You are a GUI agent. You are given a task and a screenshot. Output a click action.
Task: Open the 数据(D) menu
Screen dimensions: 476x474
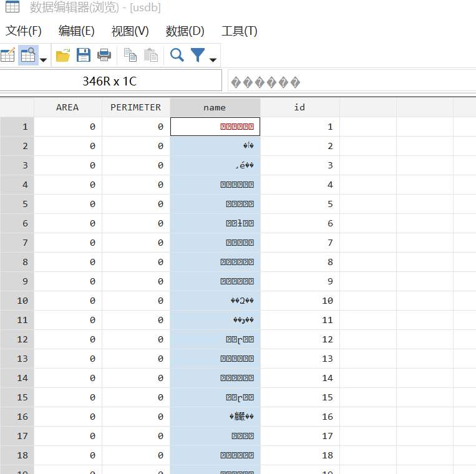tap(185, 31)
